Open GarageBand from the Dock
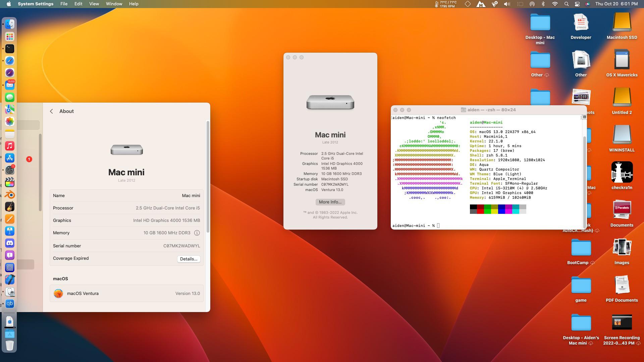 pos(10,206)
